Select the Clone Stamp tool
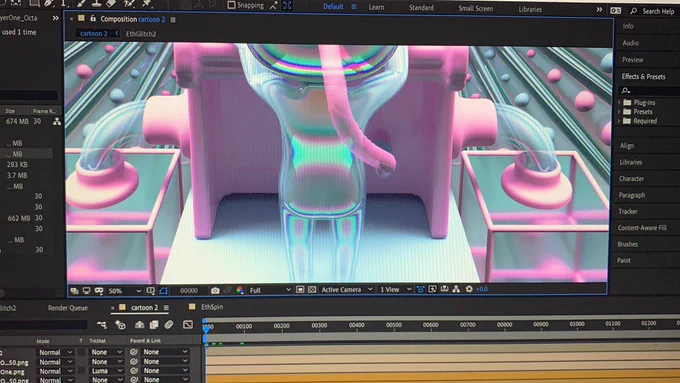680x383 pixels. coord(96,3)
